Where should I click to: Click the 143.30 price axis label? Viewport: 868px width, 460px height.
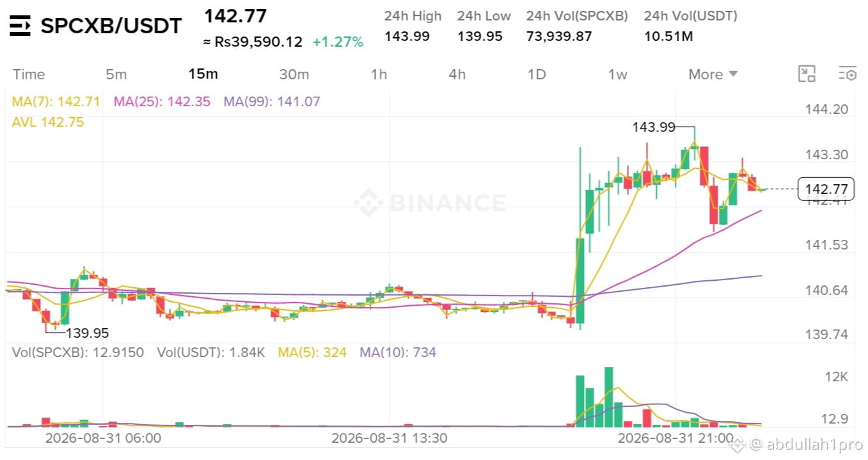826,155
